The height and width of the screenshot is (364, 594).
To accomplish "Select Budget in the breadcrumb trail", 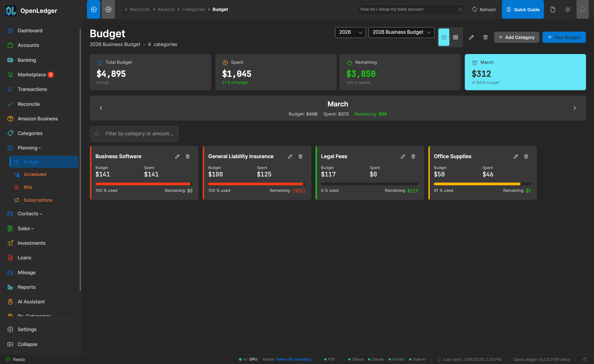I will (x=220, y=9).
